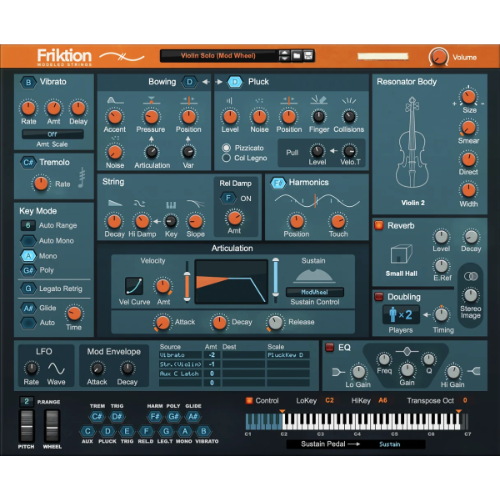Click the violin body image
Image resolution: width=500 pixels, height=500 pixels.
coord(412,143)
